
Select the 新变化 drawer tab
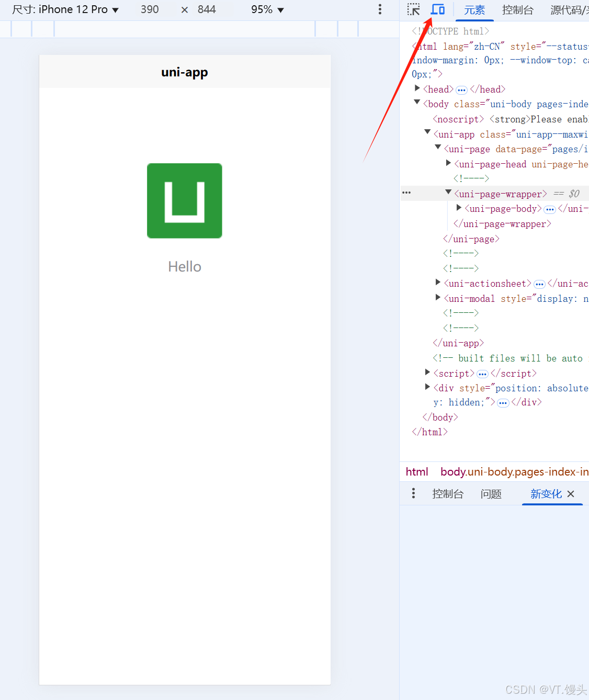tap(546, 494)
